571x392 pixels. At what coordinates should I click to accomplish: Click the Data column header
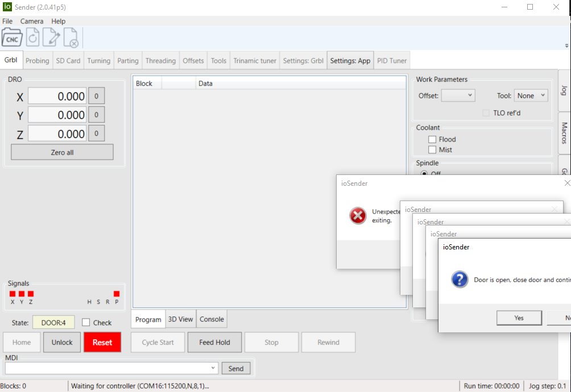click(x=301, y=84)
